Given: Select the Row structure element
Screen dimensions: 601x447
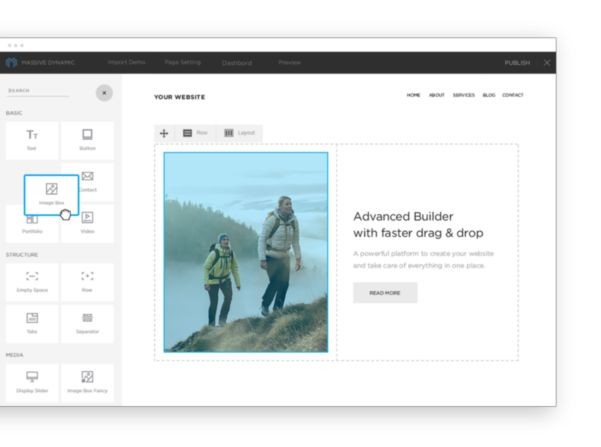Looking at the screenshot, I should 87,281.
